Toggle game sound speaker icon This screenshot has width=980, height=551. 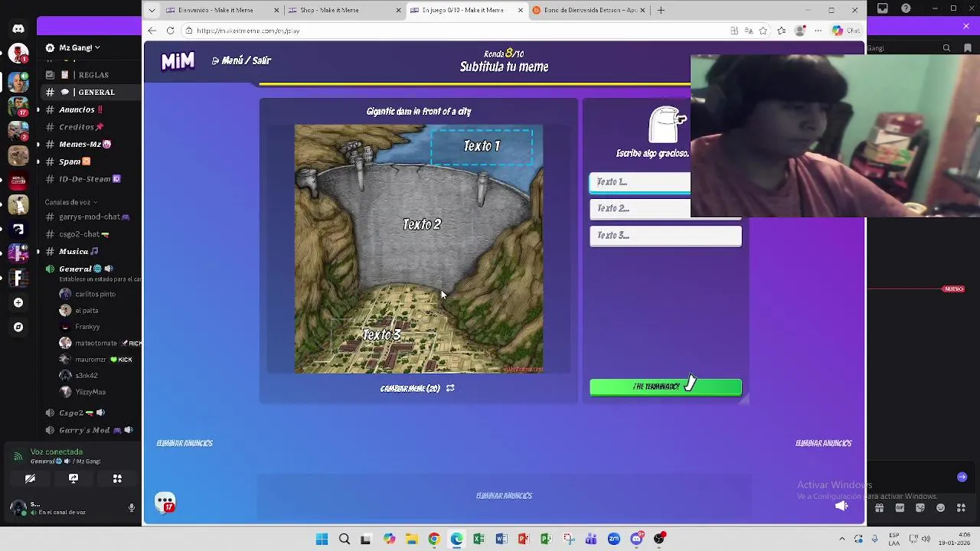click(x=841, y=505)
